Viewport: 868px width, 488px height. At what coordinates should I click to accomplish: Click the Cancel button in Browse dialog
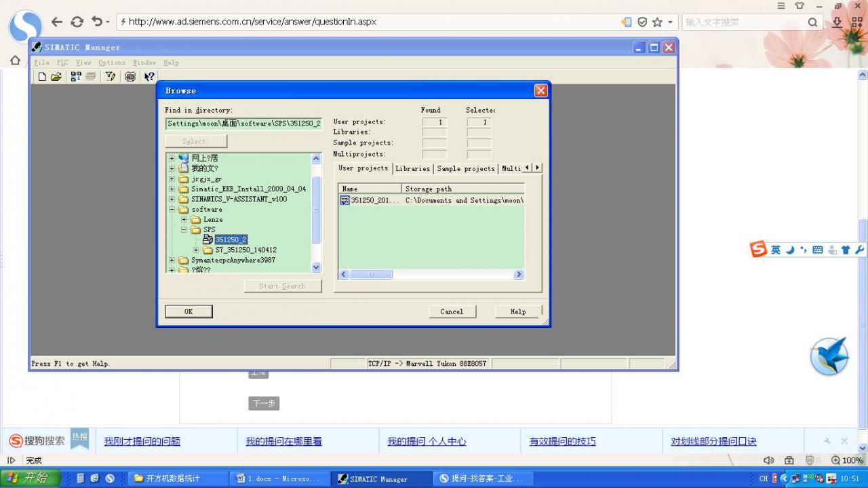[452, 312]
